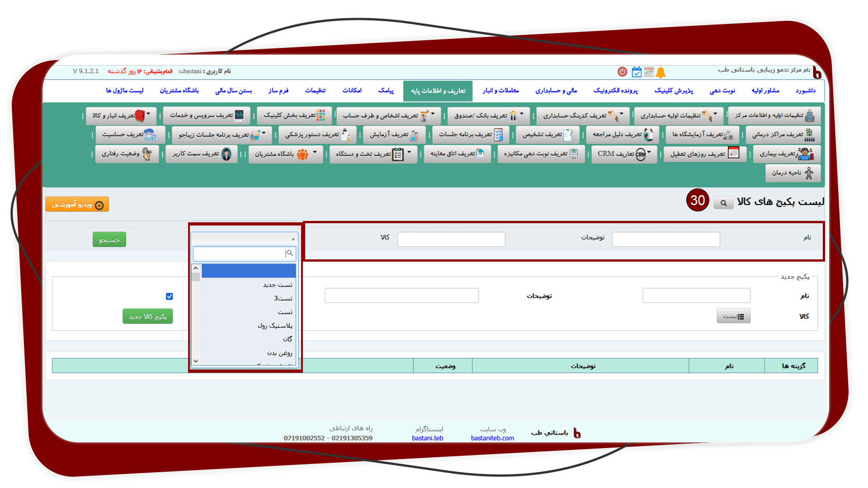
Task: Toggle the checkbox in the new package form
Action: [x=170, y=296]
